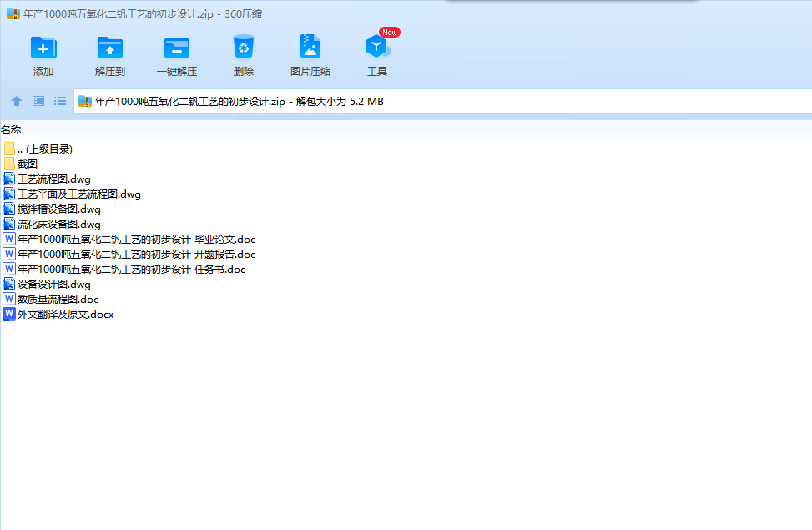Image resolution: width=812 pixels, height=530 pixels.
Task: Select the file 工艺流程图.dwg
Action: point(47,179)
